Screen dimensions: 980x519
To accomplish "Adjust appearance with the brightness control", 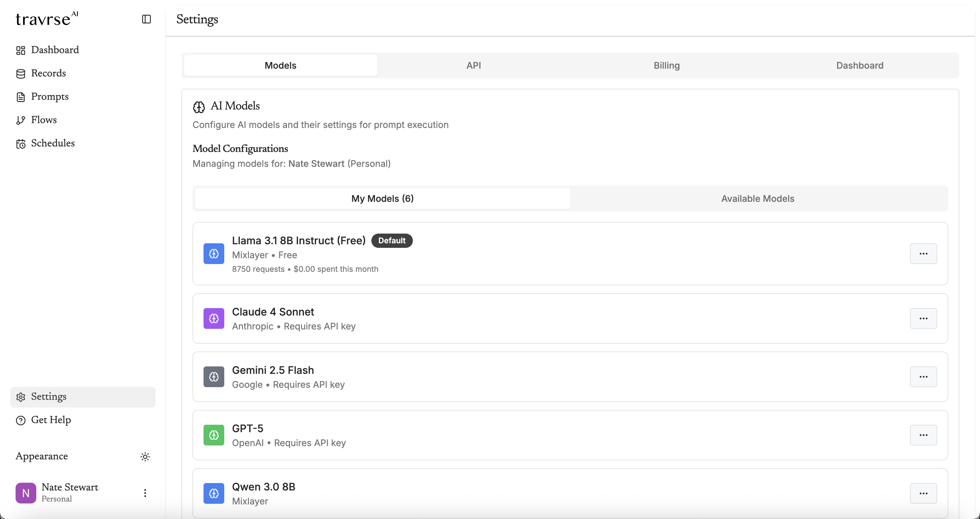I will coord(145,456).
